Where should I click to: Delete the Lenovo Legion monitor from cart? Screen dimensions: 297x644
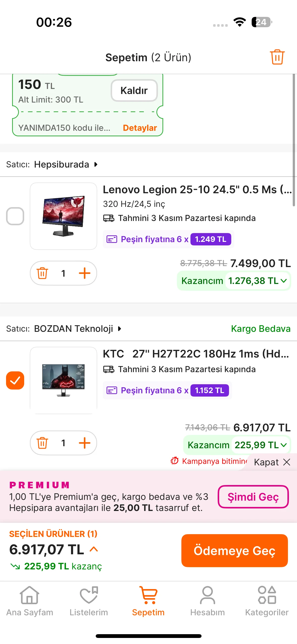click(42, 273)
